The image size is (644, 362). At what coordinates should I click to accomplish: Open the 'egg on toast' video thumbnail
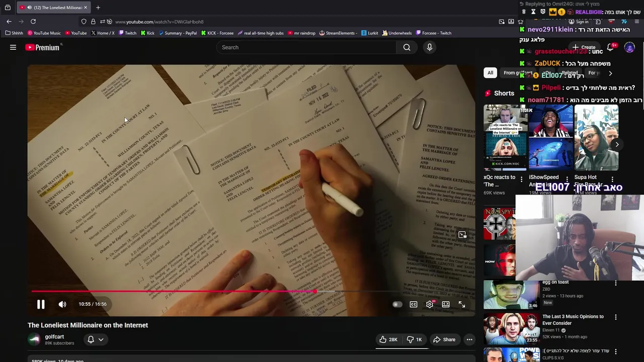click(x=511, y=295)
